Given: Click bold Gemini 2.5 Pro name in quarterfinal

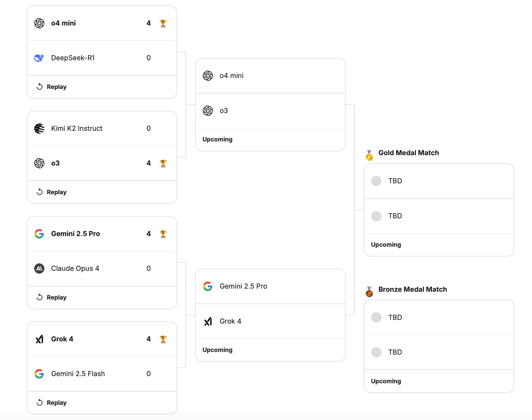Looking at the screenshot, I should [75, 234].
